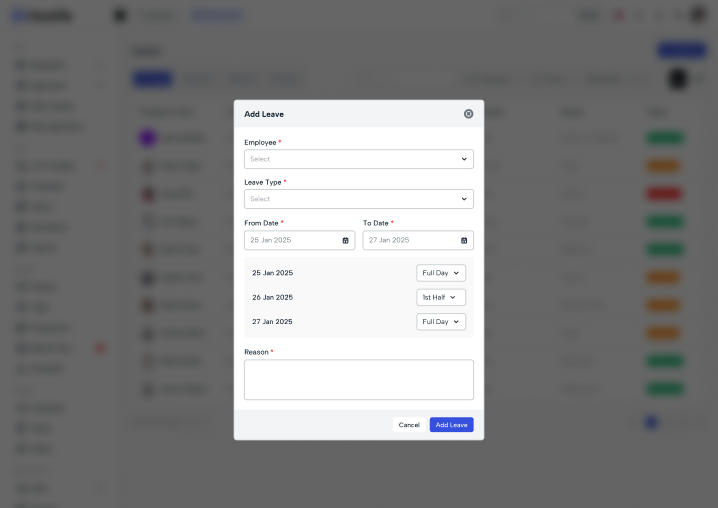Open the From Date calendar icon

345,240
